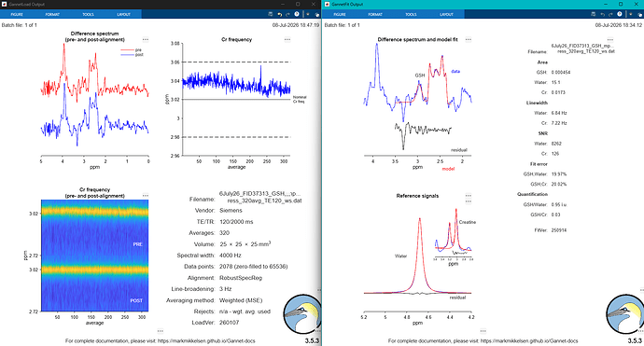The height and width of the screenshot is (346, 644).
Task: Open ellipsis menu for pre/post Difference spectrum plot
Action: (146, 40)
